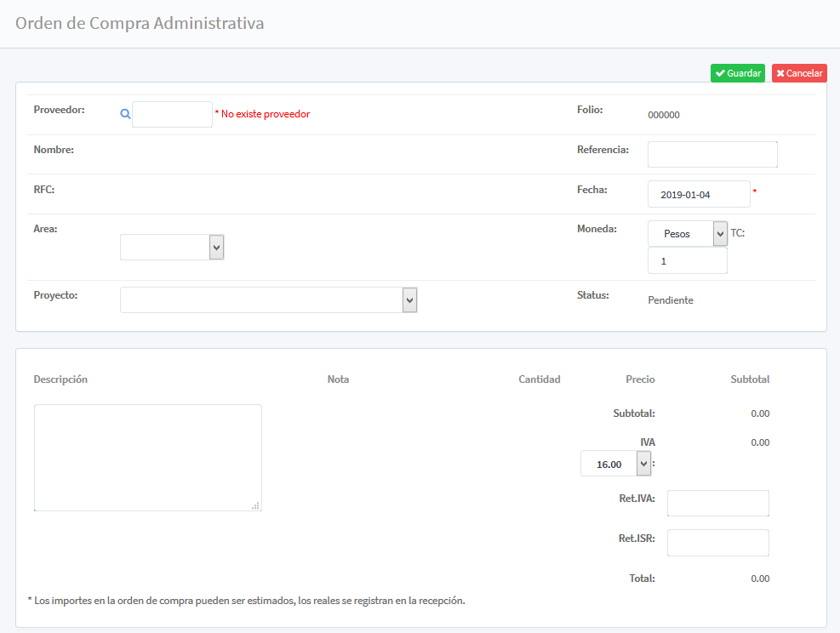This screenshot has height=633, width=840.
Task: Focus the Ret.IVA input field
Action: coord(717,503)
